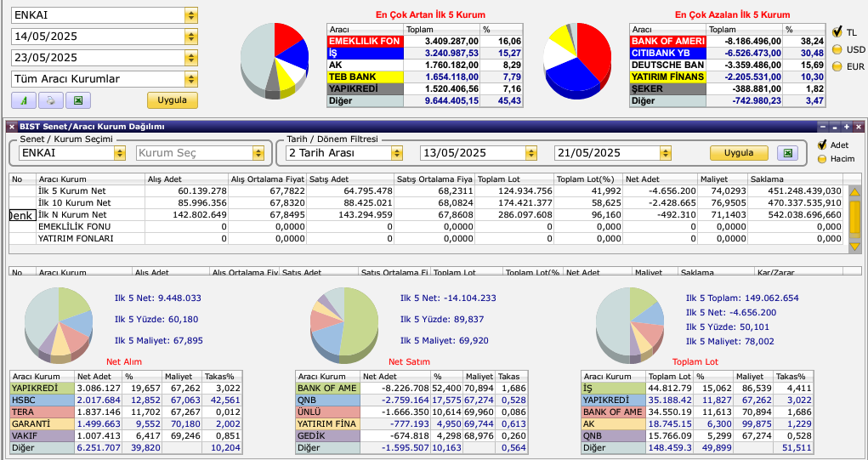Screen dimensions: 868x460
Task: Click the En Çok Artan pie chart
Action: point(274,60)
